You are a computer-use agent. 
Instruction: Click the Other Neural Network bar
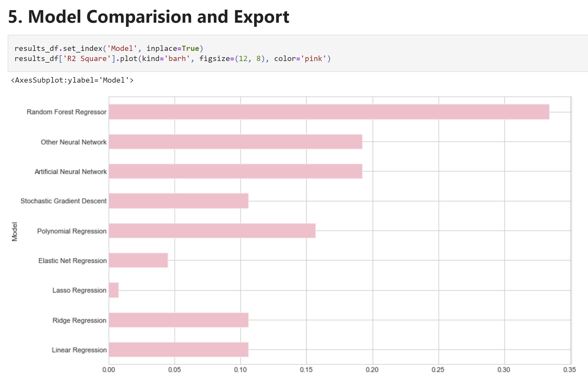tap(235, 142)
